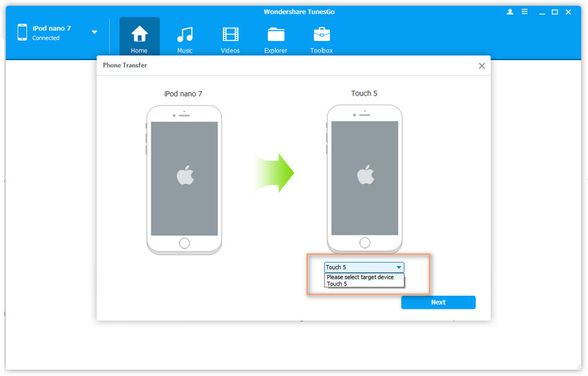Click the green transfer direction arrow
Screen dimensions: 588x376
tap(275, 173)
